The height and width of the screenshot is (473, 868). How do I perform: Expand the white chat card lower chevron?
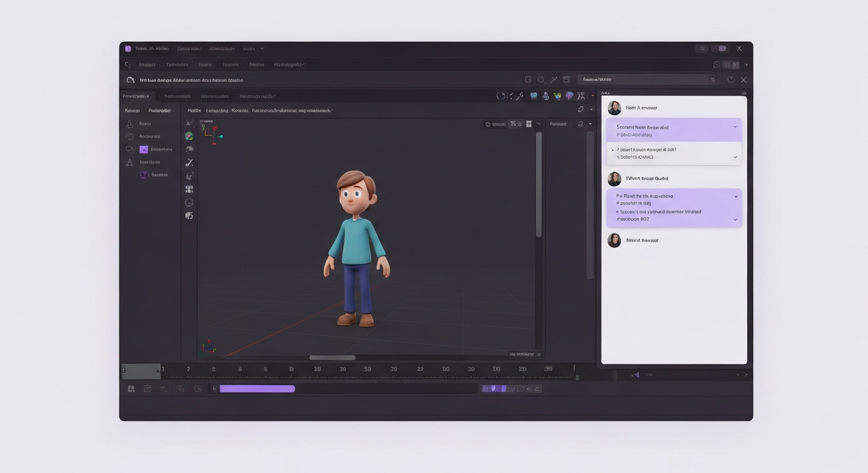[x=735, y=157]
